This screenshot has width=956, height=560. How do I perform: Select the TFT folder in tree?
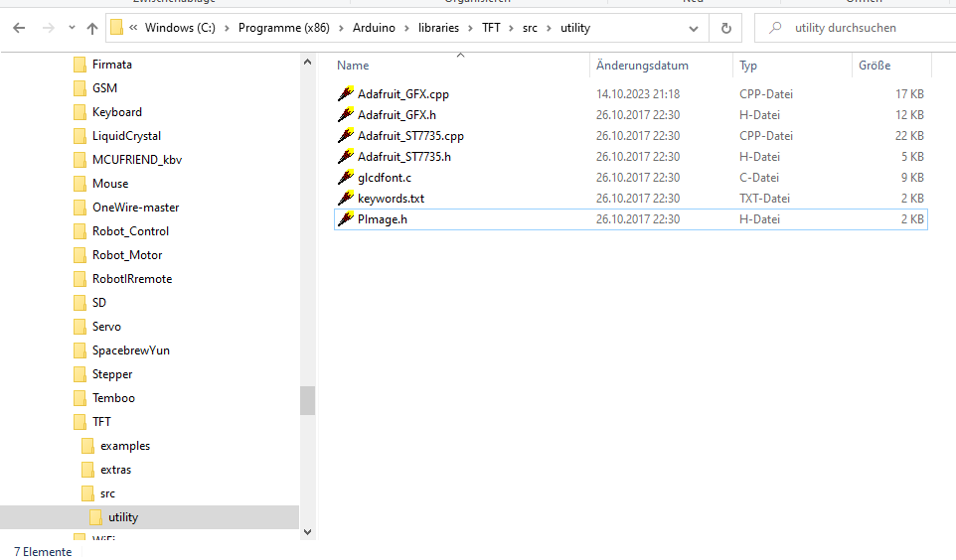[101, 422]
